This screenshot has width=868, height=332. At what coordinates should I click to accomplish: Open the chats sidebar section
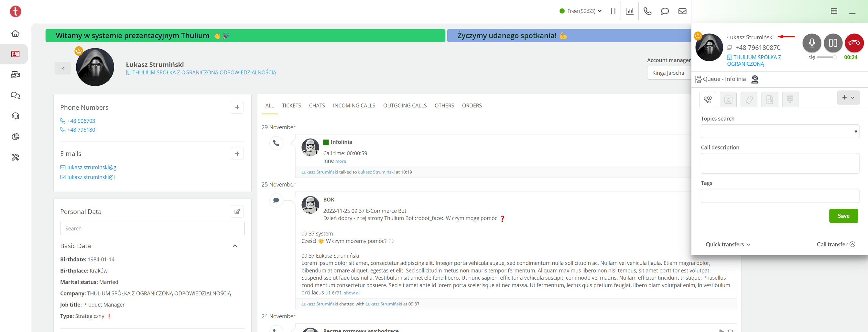[x=16, y=95]
